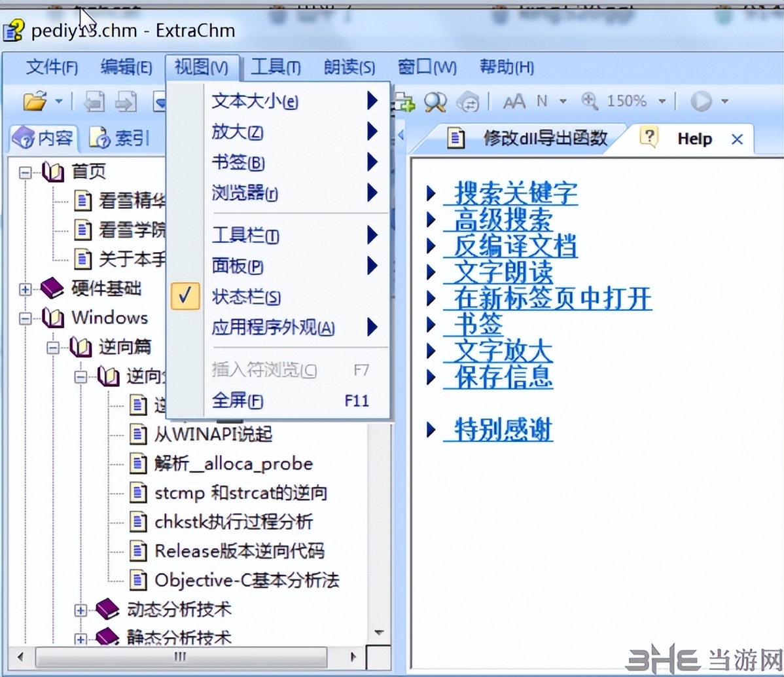Viewport: 784px width, 677px height.
Task: Open the 帮助(H) menu
Action: point(507,67)
